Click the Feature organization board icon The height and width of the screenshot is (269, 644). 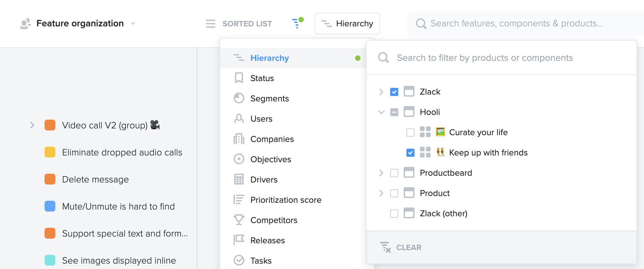pyautogui.click(x=25, y=24)
